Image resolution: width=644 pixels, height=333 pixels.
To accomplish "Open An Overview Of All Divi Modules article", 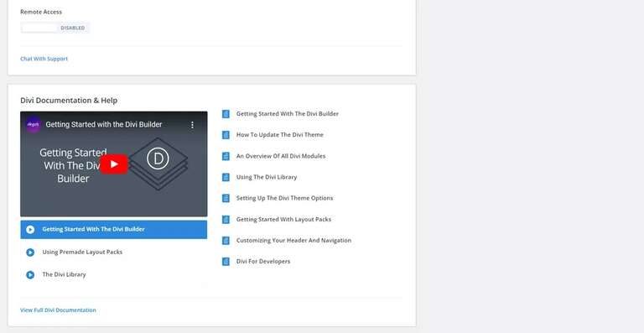I will click(x=281, y=156).
